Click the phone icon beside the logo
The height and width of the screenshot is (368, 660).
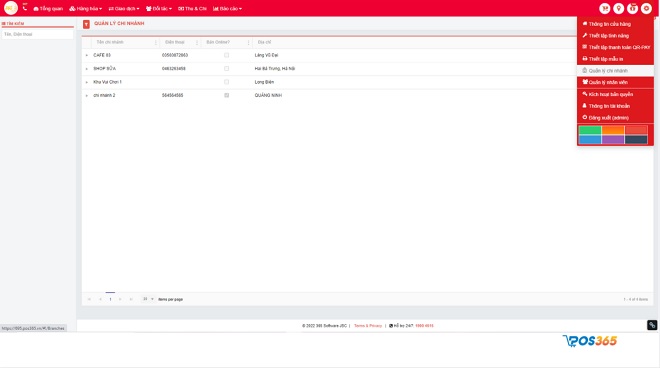25,8
